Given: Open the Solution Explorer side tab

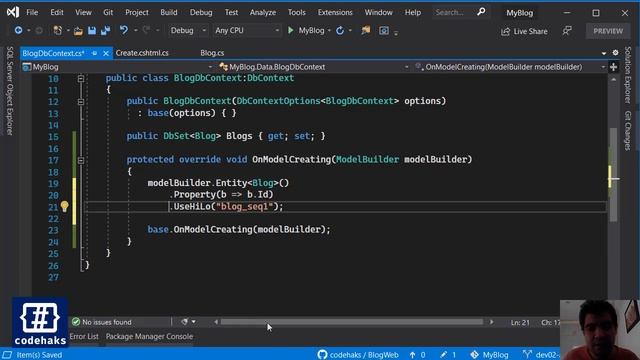Looking at the screenshot, I should (628, 75).
